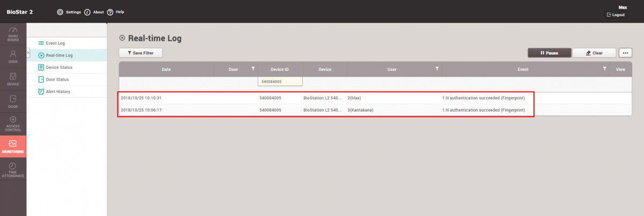Open Settings gear in top bar

point(60,12)
